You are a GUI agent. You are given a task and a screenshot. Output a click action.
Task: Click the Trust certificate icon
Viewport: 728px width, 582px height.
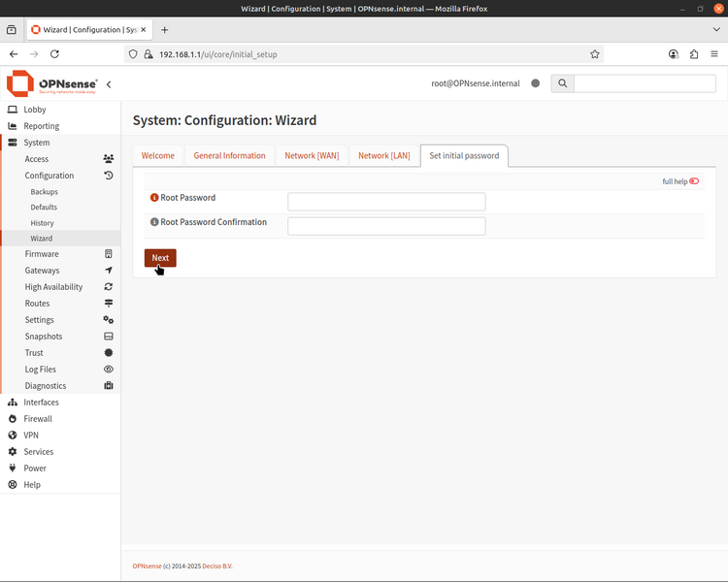click(x=108, y=353)
